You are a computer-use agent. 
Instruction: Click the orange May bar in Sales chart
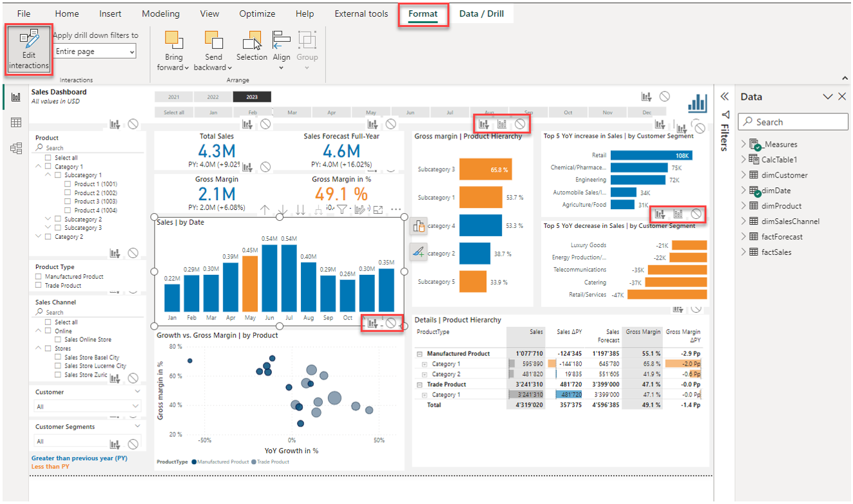(x=250, y=284)
